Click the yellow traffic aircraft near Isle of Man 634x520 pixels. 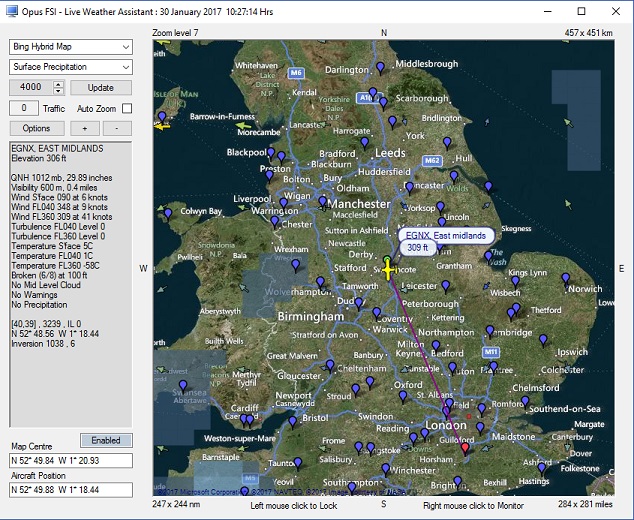point(163,127)
